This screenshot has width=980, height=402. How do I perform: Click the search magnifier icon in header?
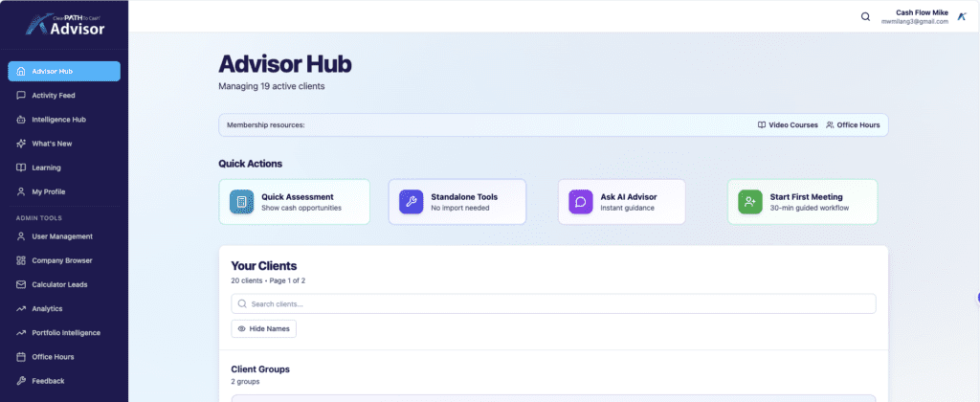coord(866,16)
